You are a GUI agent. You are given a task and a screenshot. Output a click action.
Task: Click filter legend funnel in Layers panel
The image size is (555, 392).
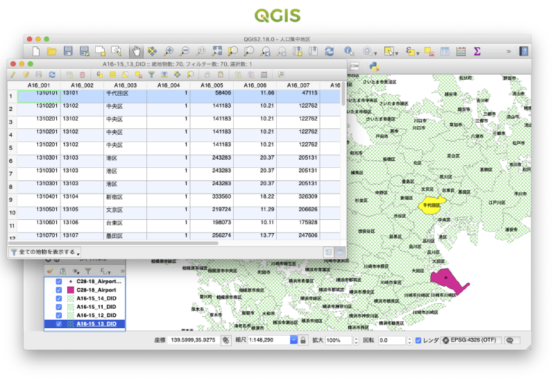[88, 271]
